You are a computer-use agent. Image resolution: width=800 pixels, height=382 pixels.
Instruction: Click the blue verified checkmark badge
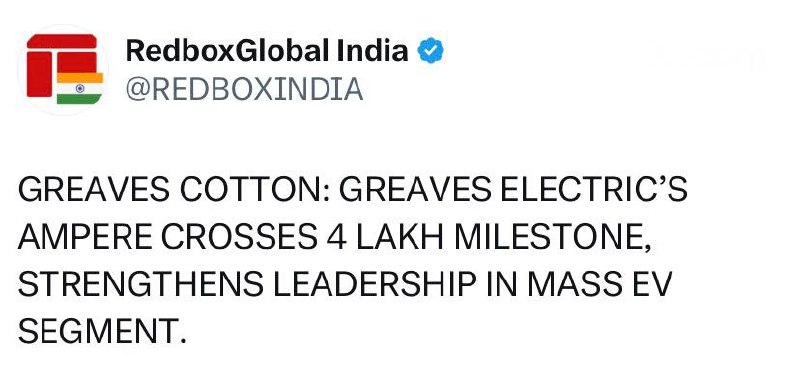click(431, 51)
